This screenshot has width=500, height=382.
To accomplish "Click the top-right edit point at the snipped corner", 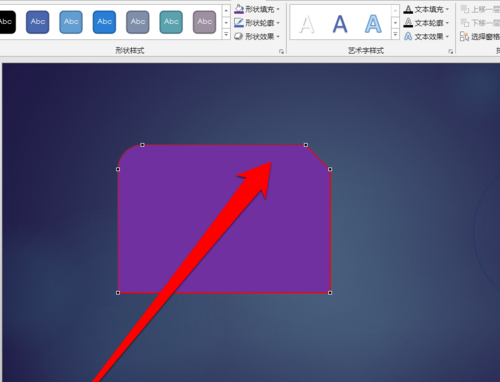I will pyautogui.click(x=306, y=145).
